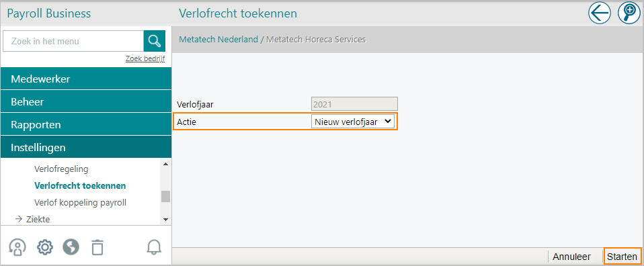Click the Actie label
Image resolution: width=644 pixels, height=266 pixels.
click(186, 122)
